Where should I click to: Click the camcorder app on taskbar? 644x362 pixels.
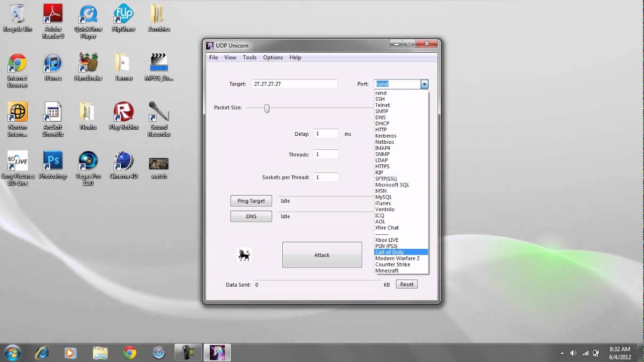tap(188, 353)
